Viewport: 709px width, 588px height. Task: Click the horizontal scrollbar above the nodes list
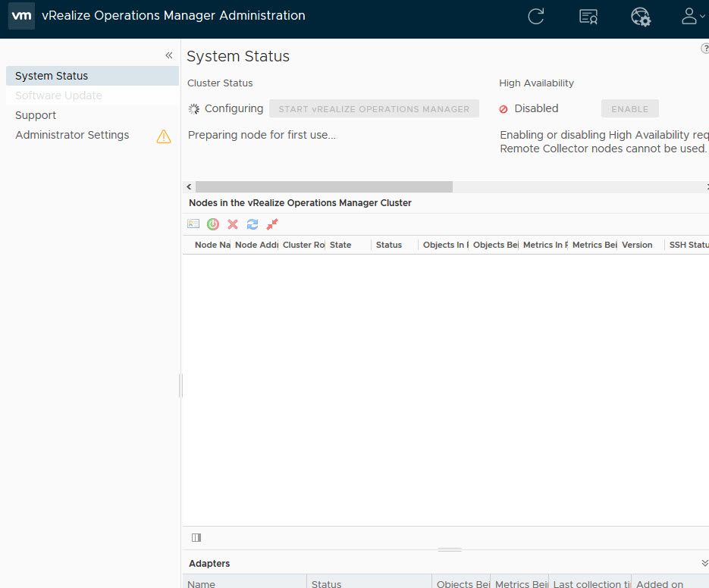click(324, 186)
